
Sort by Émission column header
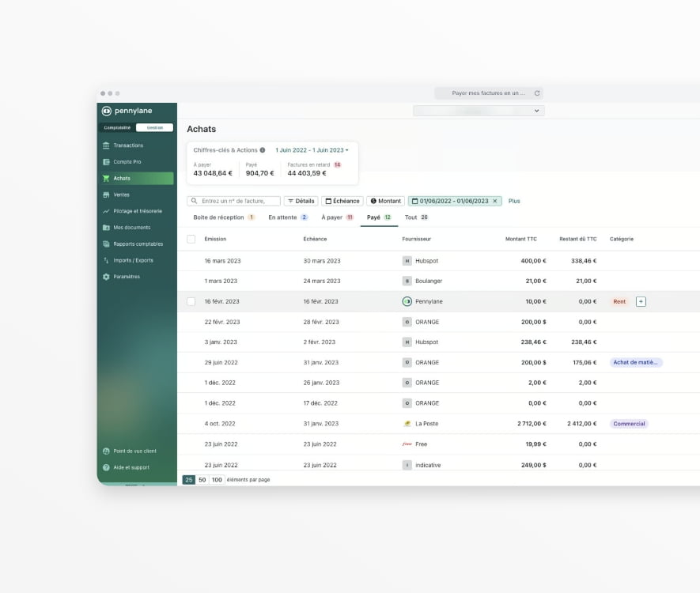tap(215, 239)
